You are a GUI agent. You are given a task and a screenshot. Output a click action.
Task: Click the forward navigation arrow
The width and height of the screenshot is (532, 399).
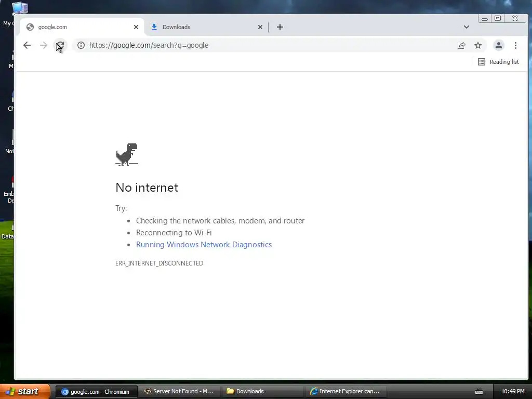[x=44, y=45]
